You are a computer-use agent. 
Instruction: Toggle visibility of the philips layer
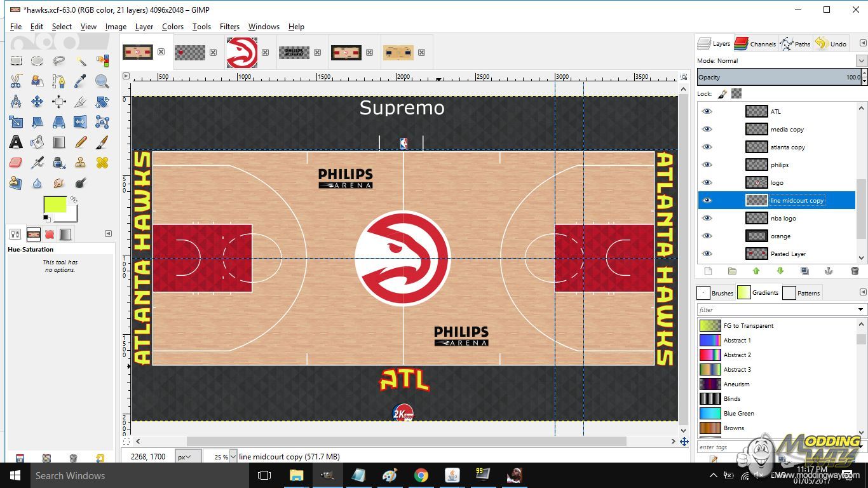coord(707,165)
